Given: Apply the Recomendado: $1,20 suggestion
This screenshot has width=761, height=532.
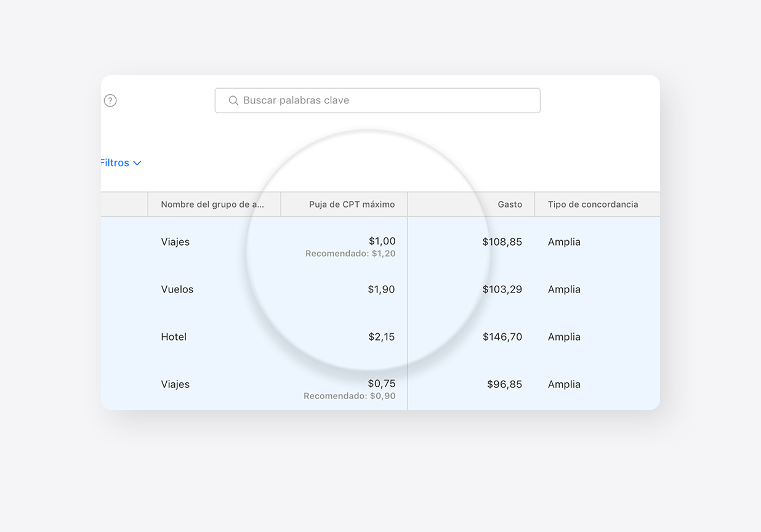Looking at the screenshot, I should pos(350,254).
